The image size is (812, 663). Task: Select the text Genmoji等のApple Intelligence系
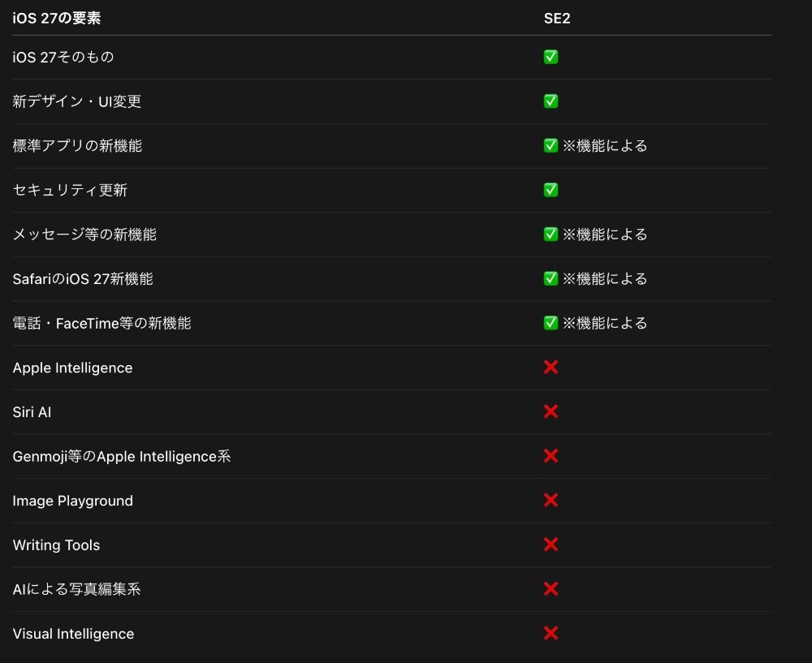click(x=122, y=457)
